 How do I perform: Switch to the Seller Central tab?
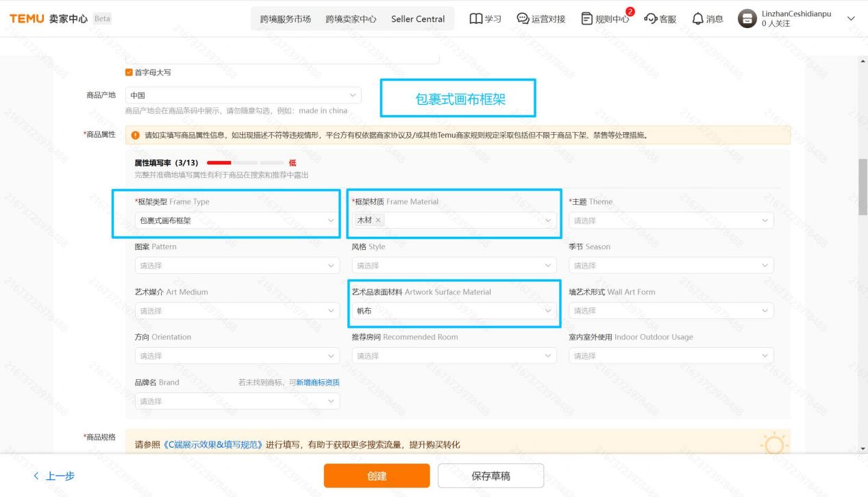coord(418,18)
